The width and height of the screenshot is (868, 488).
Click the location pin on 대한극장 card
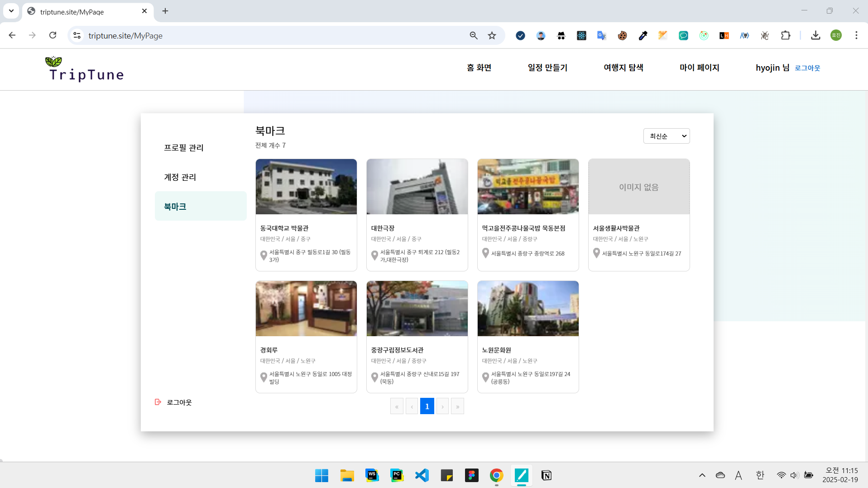(374, 256)
